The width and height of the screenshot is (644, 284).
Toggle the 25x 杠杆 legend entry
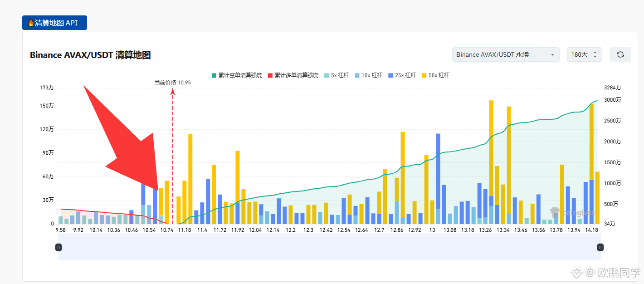[391, 75]
